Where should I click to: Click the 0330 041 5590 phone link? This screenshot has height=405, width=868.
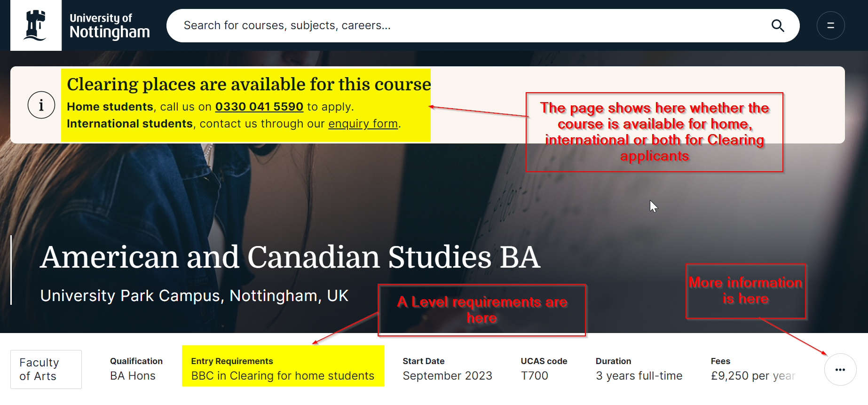point(259,107)
